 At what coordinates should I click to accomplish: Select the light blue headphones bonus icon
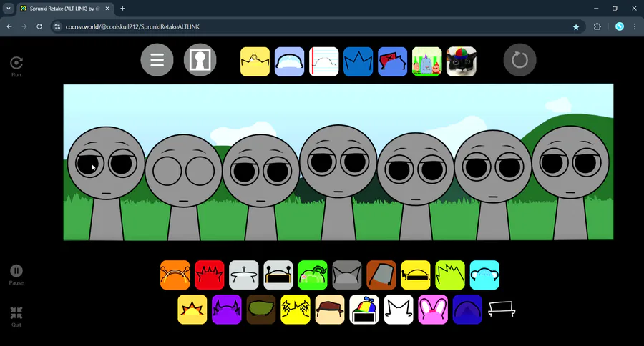point(290,61)
